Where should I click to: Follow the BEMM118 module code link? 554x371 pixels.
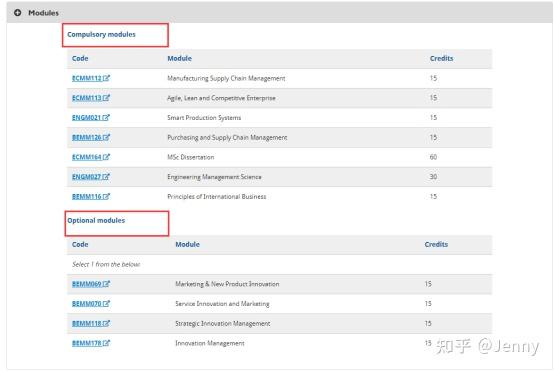click(87, 323)
